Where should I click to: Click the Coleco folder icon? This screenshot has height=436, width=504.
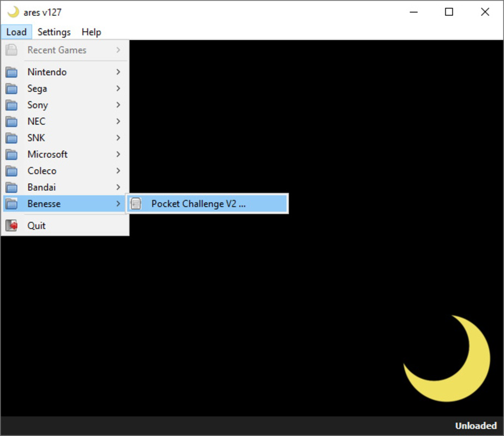click(11, 171)
